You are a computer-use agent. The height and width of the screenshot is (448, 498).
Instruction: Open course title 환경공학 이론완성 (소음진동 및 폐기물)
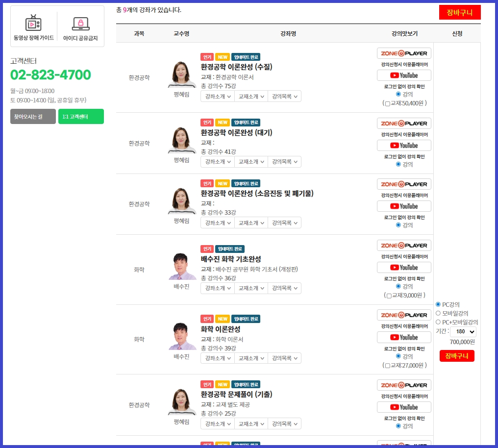pyautogui.click(x=257, y=193)
